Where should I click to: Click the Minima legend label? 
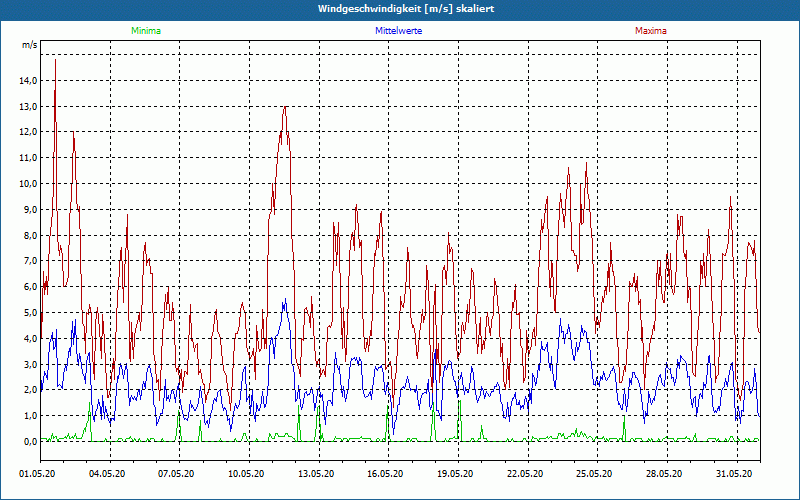point(146,31)
